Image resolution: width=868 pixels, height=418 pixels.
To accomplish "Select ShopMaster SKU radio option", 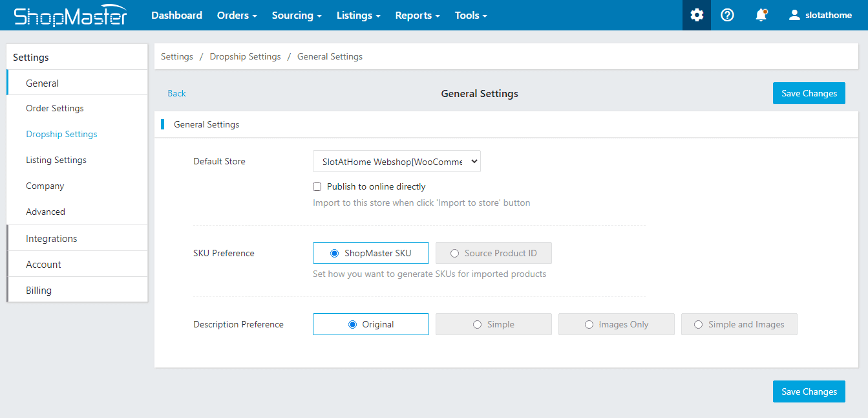I will (334, 253).
